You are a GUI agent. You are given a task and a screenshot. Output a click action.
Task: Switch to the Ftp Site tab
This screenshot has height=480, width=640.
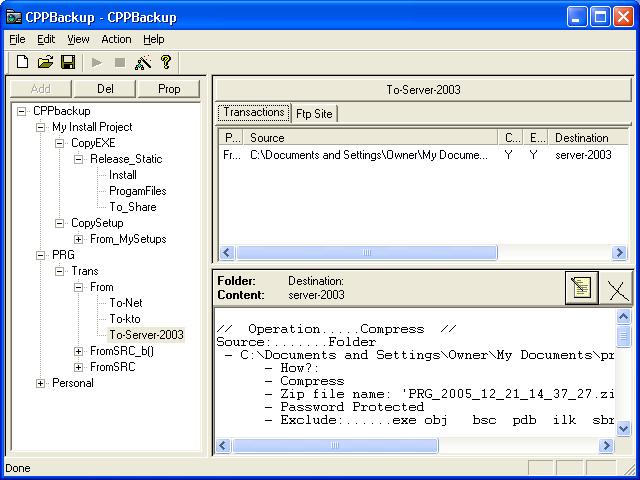pos(314,113)
